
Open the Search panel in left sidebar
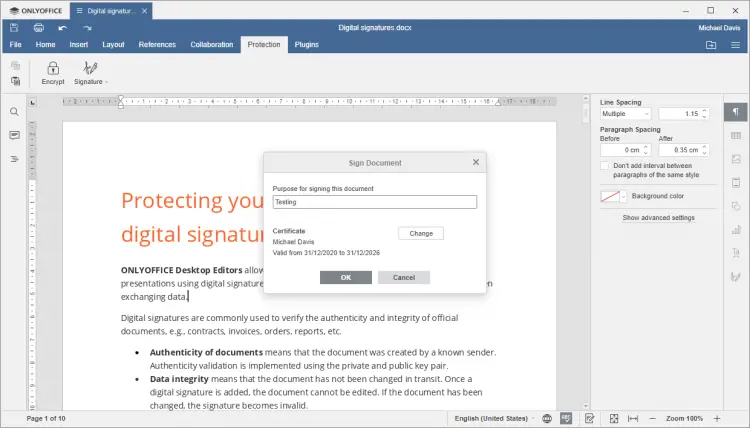14,111
